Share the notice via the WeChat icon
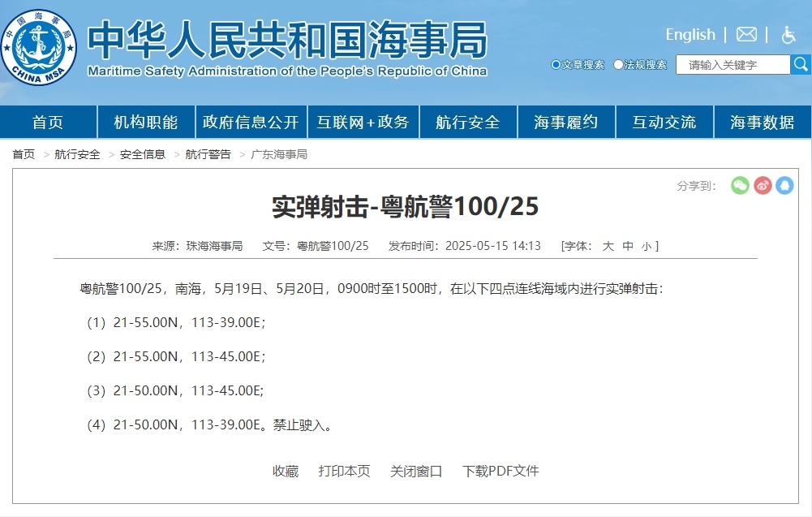Viewport: 812px width, 517px height. 740,186
